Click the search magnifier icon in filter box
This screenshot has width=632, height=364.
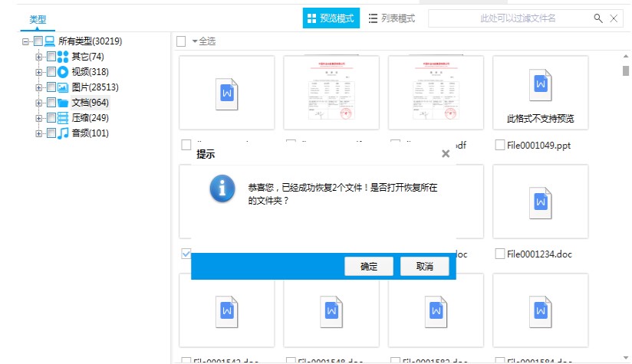(598, 18)
